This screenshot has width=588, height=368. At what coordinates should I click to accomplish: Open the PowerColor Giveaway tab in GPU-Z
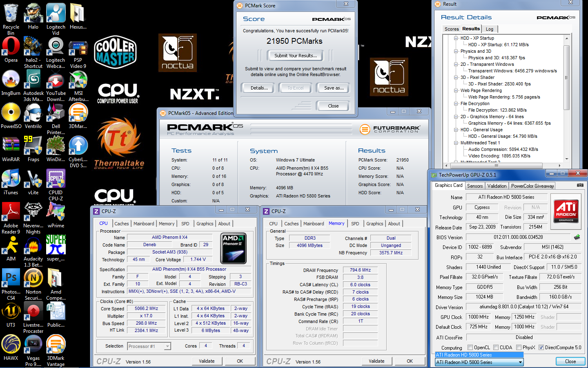[x=532, y=186]
